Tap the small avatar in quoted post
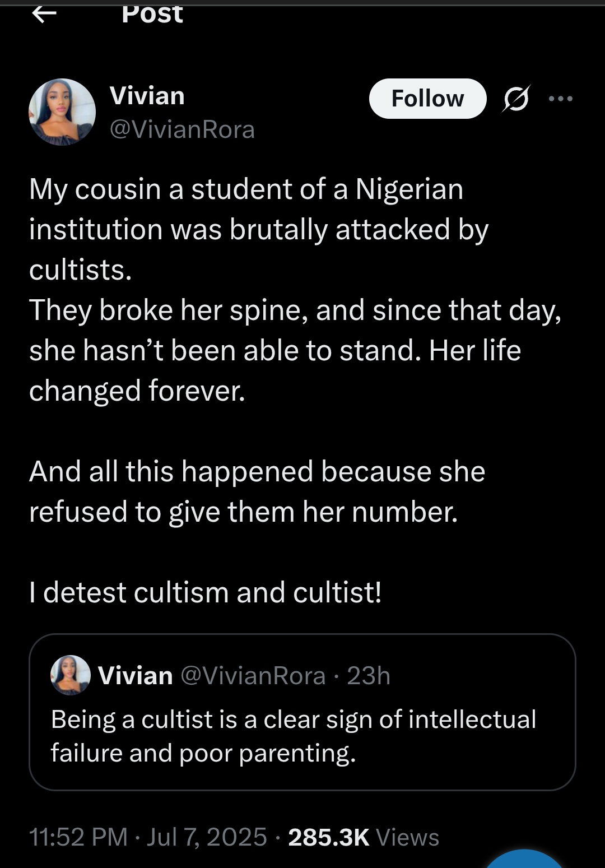 71,675
